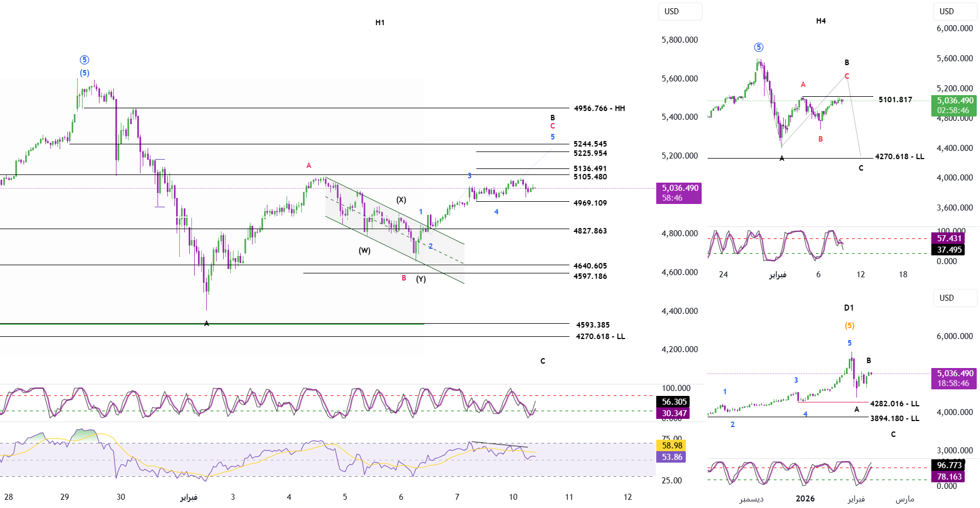This screenshot has height=508, width=980.
Task: Click the 4270.618 - LL label on H1
Action: point(600,336)
